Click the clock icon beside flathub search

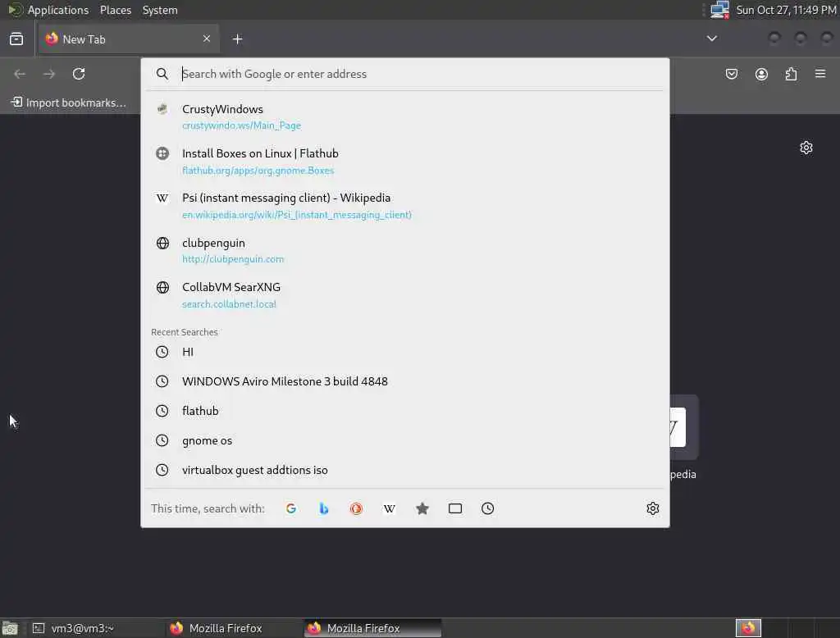[x=162, y=411]
